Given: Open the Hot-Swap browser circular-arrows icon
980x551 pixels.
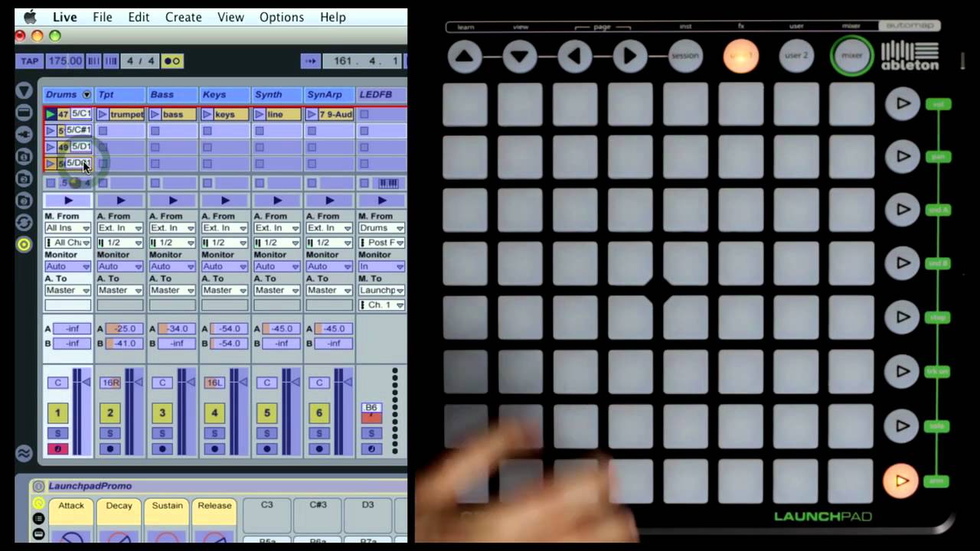Looking at the screenshot, I should [24, 222].
